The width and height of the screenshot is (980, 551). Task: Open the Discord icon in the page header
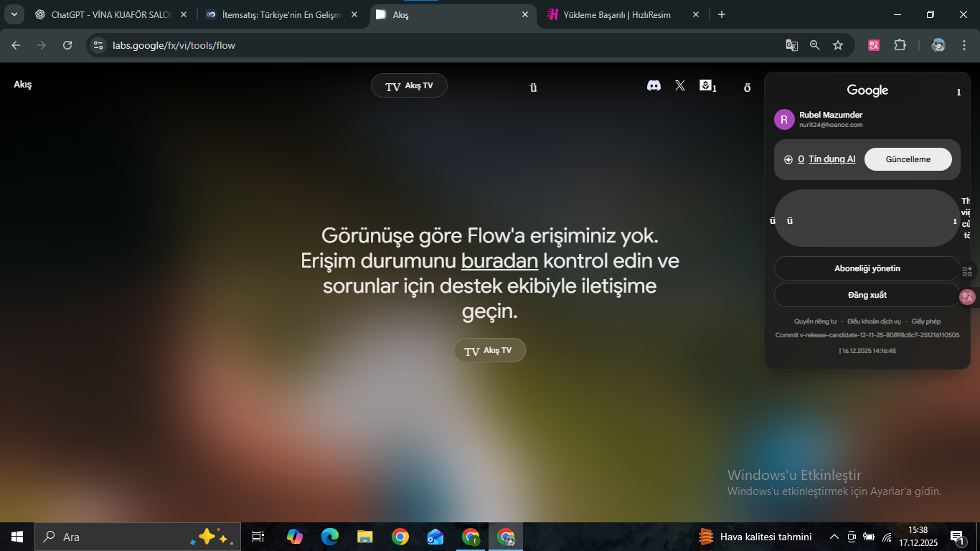coord(654,85)
